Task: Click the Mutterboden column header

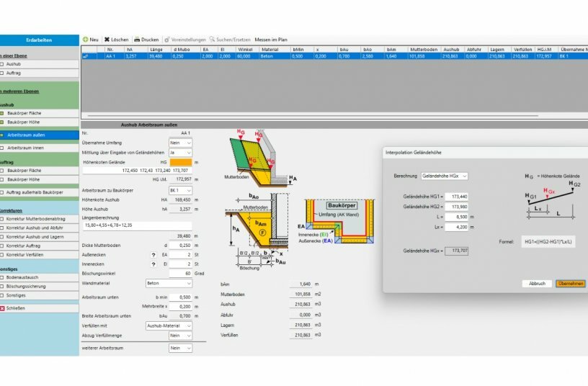Action: [424, 50]
